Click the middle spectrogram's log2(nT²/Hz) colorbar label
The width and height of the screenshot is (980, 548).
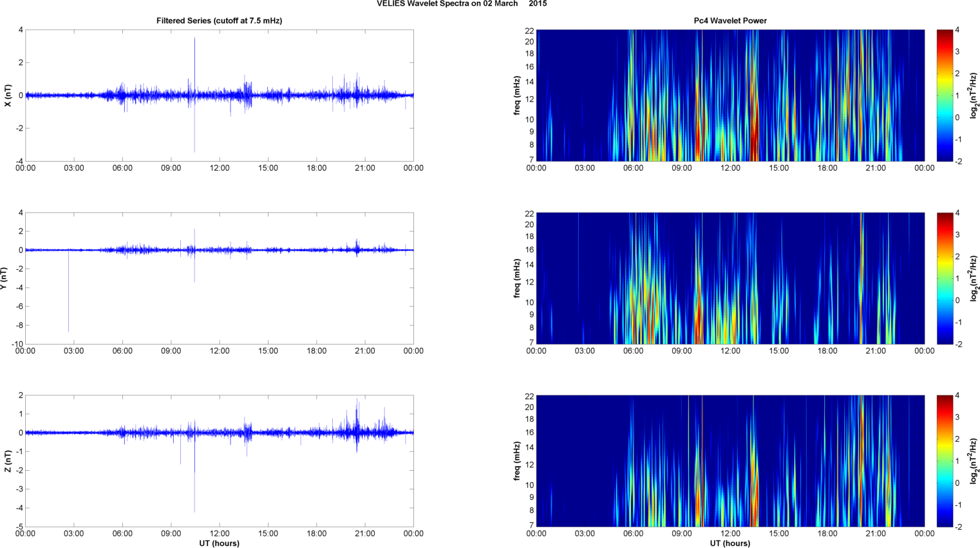[974, 278]
